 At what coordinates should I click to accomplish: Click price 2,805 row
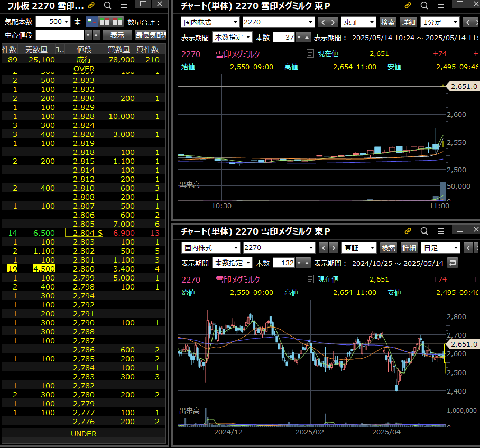pyautogui.click(x=84, y=224)
